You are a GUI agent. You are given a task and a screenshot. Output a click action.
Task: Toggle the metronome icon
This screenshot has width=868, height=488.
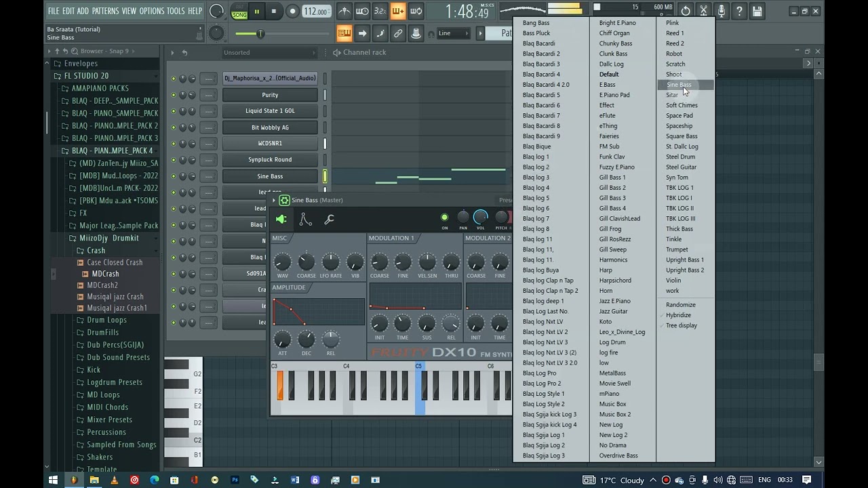click(x=344, y=12)
